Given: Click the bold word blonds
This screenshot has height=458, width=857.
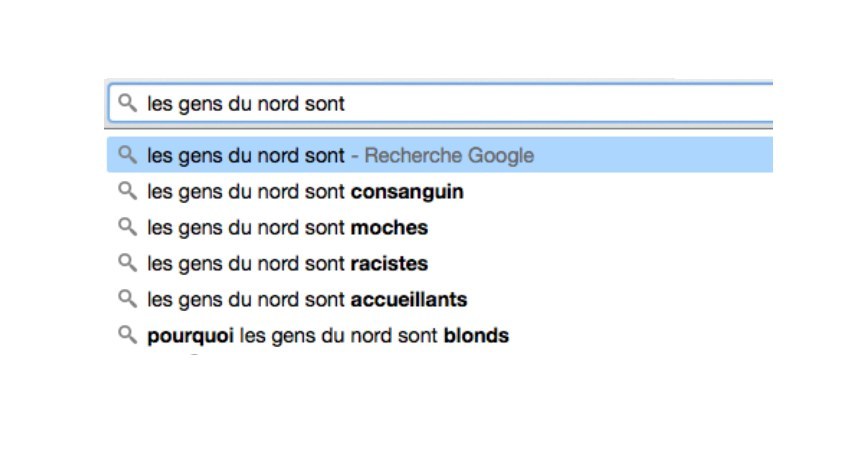Looking at the screenshot, I should [x=476, y=336].
